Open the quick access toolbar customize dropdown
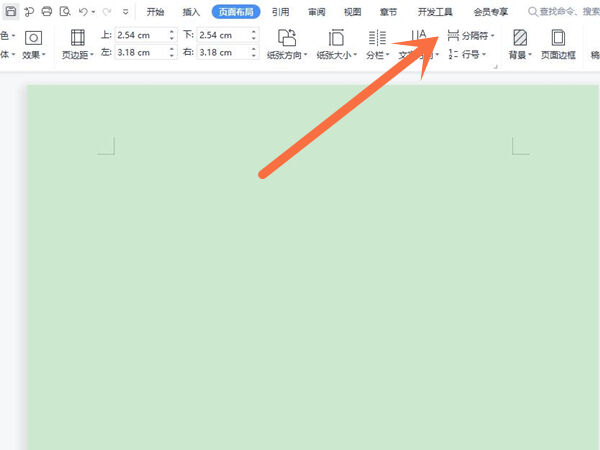Viewport: 600px width, 450px height. coord(125,12)
